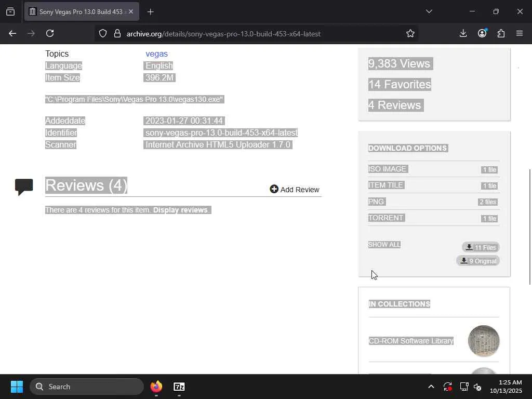Click the 396.2M item size value
This screenshot has width=532, height=399.
coord(159,78)
